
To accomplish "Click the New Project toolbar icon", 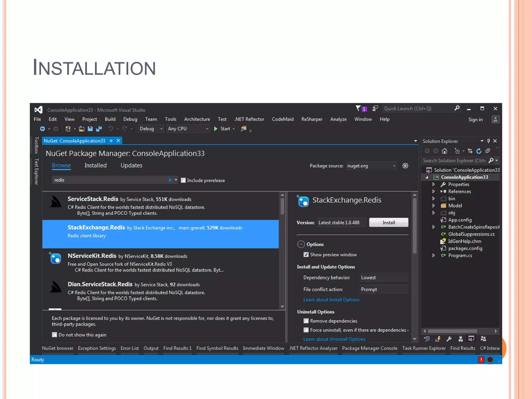I will coord(68,129).
